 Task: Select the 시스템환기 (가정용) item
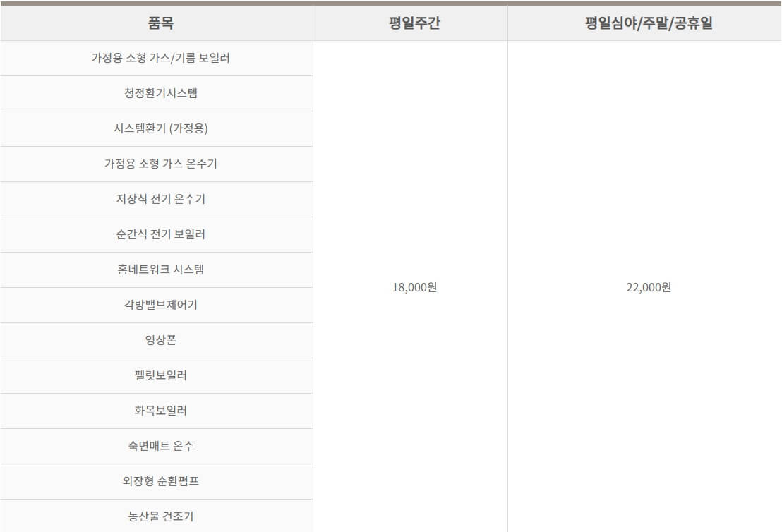[157, 128]
